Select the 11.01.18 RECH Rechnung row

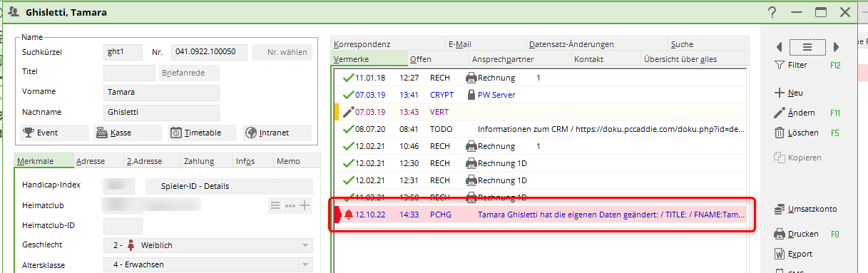[540, 77]
